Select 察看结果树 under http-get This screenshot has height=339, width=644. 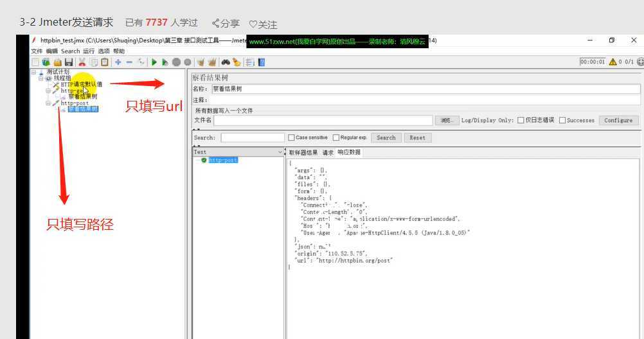click(x=83, y=97)
